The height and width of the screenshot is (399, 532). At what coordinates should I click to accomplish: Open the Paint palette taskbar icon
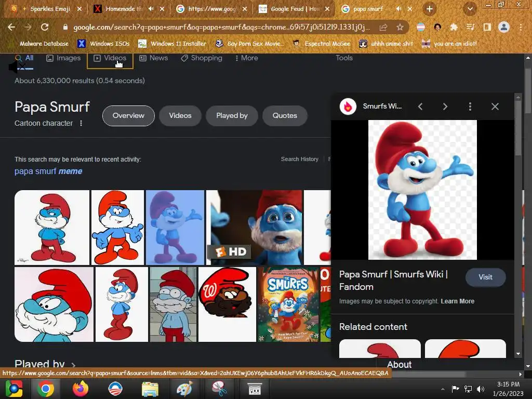(185, 389)
